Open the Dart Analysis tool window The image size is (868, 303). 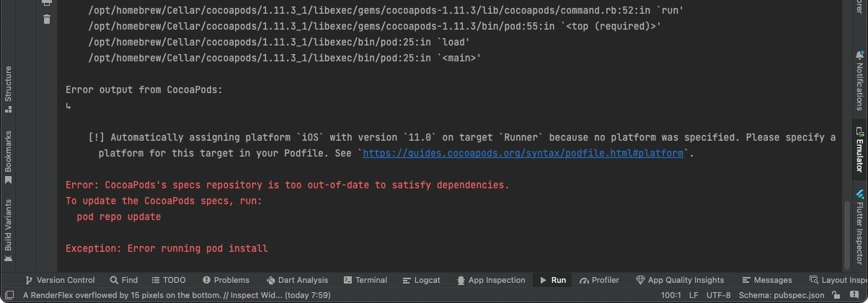pos(297,280)
